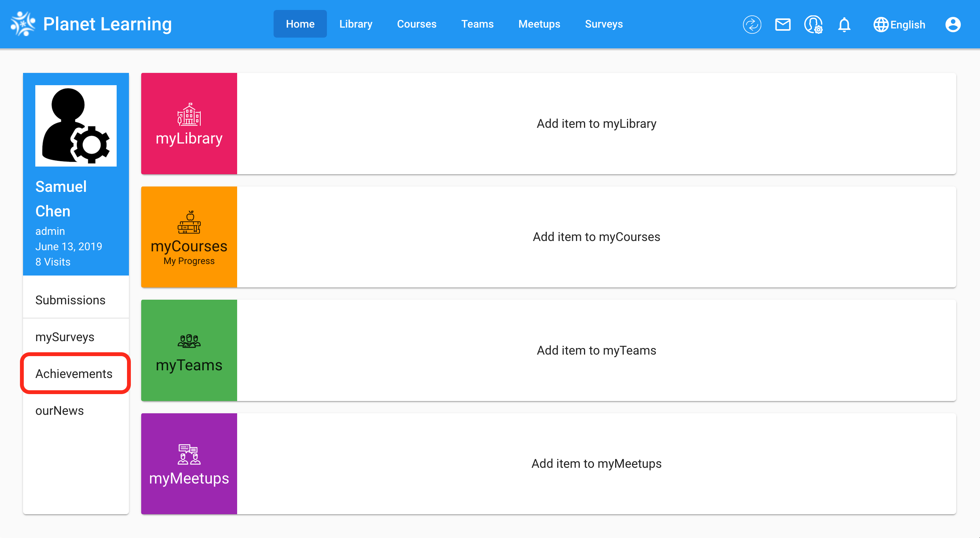The image size is (980, 538).
Task: Click the Achievements menu item
Action: pos(74,374)
